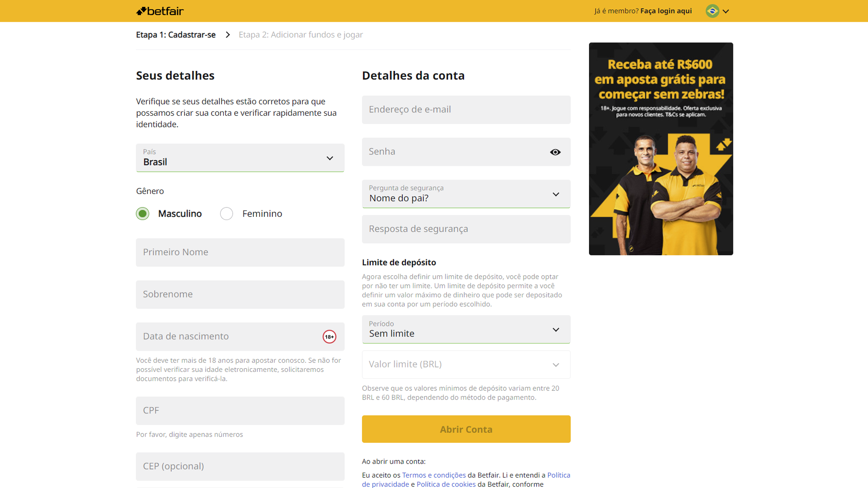Select the Feminino gender radio button
This screenshot has width=868, height=488.
[x=226, y=214]
